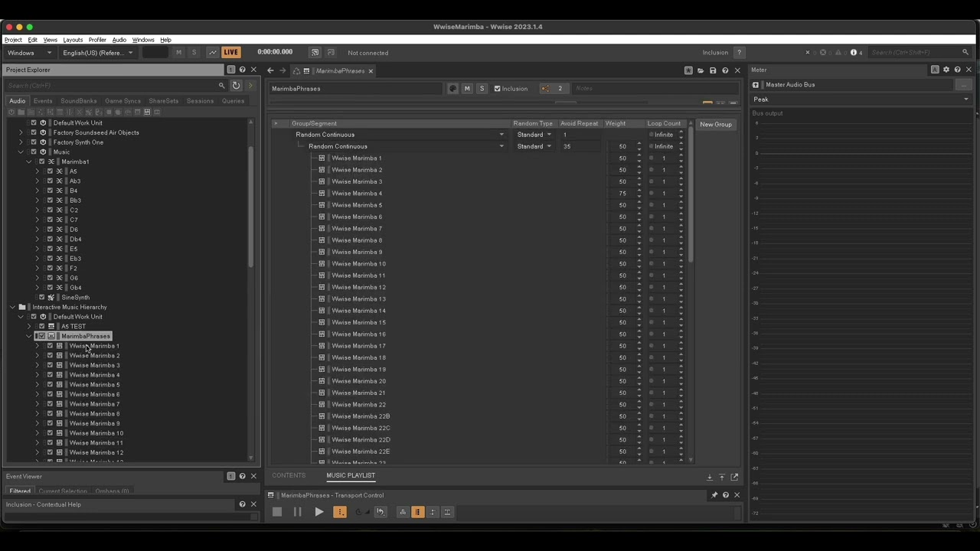Collapse the Interactive Music Hierarchy node
The height and width of the screenshot is (551, 980).
tap(12, 307)
